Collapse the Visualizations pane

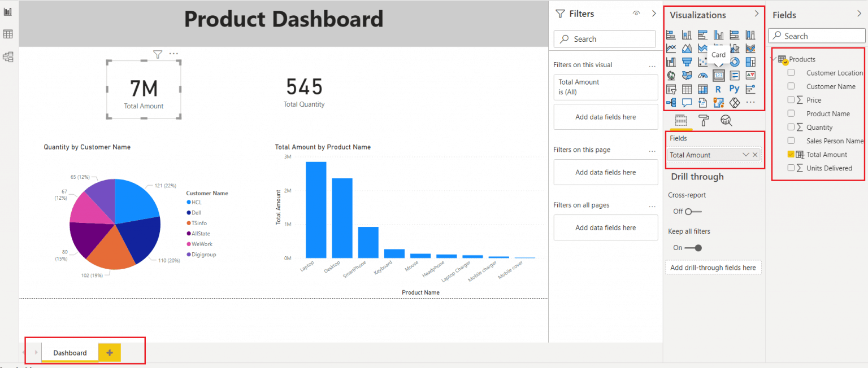click(x=757, y=15)
